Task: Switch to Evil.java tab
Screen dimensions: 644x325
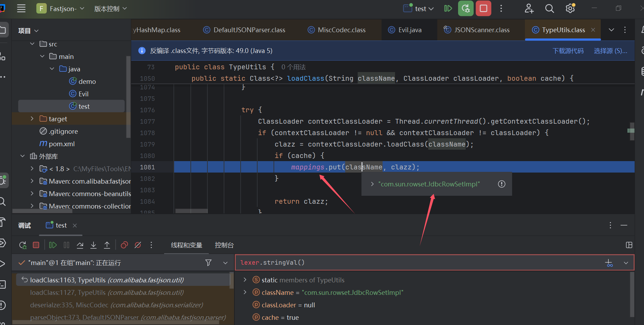Action: tap(405, 30)
